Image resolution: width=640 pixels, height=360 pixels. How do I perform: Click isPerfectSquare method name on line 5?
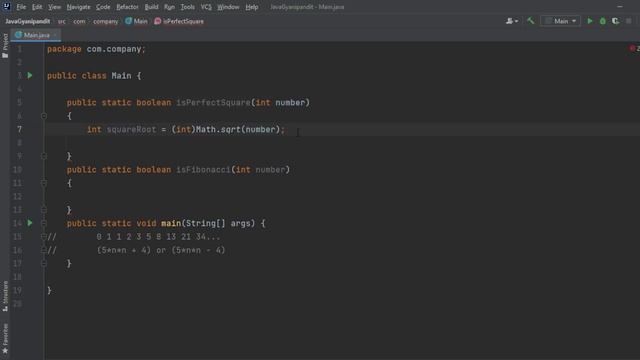[213, 102]
